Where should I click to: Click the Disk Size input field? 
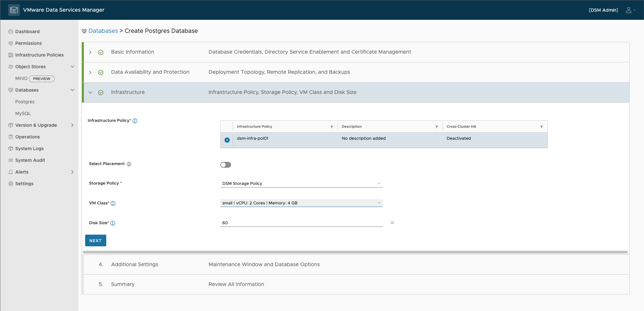[301, 223]
